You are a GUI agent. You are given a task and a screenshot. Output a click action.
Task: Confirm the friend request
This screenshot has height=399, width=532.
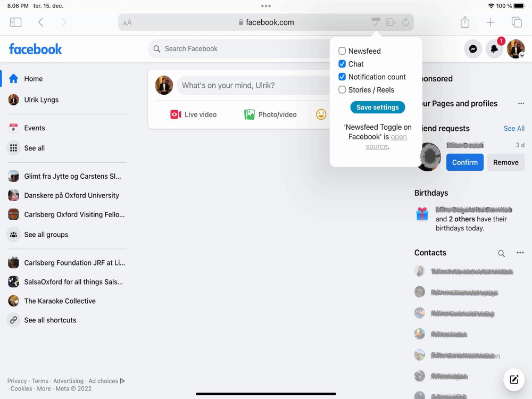coord(465,162)
